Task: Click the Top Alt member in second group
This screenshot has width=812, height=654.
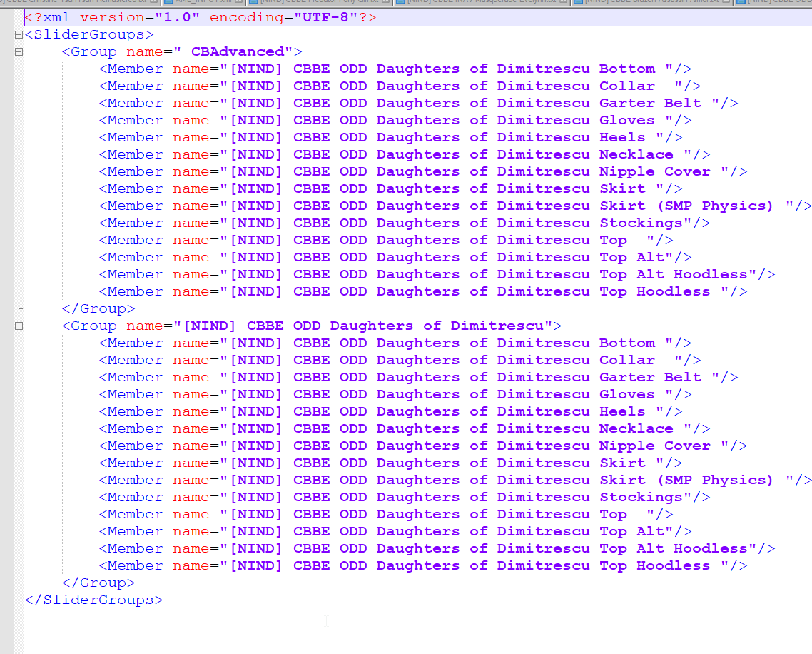Action: click(x=395, y=531)
